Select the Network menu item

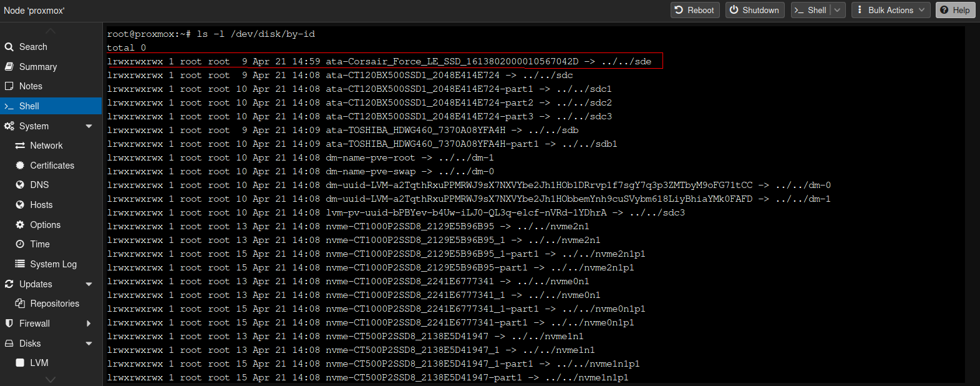pos(51,146)
